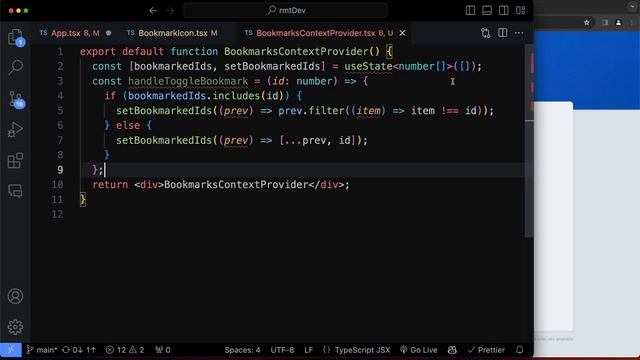Split the editor to the right
640x360 pixels.
(502, 33)
